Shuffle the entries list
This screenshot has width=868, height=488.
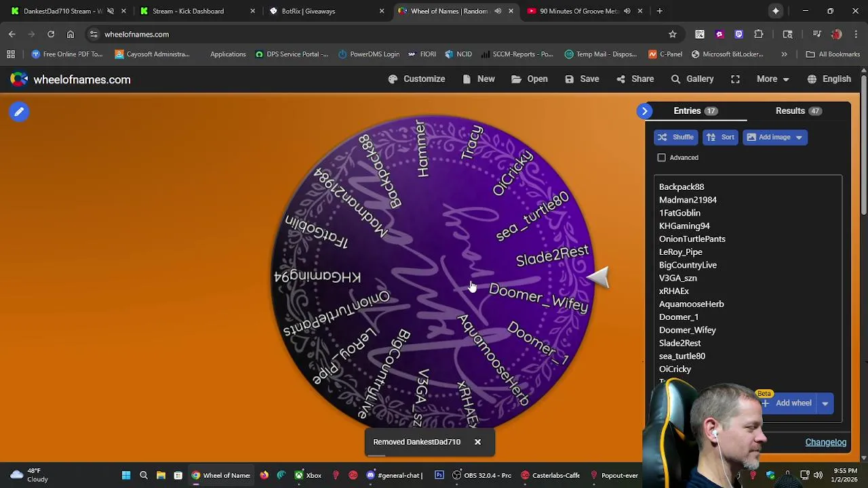point(675,137)
